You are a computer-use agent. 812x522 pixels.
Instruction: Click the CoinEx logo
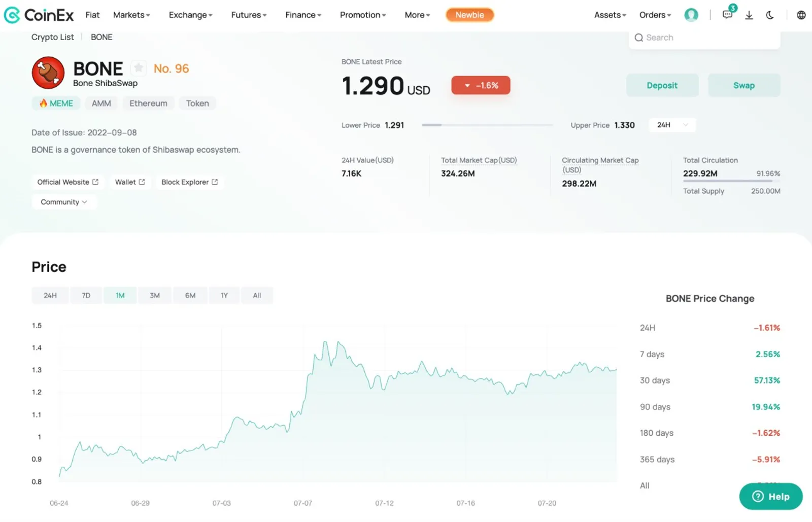pyautogui.click(x=39, y=15)
